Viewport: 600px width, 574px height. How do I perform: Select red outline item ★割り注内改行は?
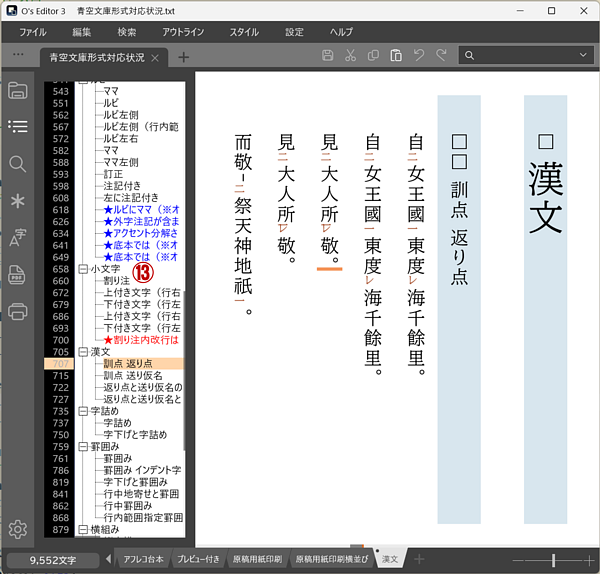(x=141, y=340)
